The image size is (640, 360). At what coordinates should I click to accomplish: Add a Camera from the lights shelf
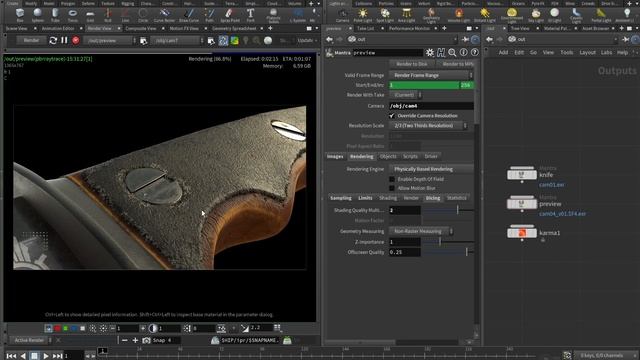(x=342, y=15)
